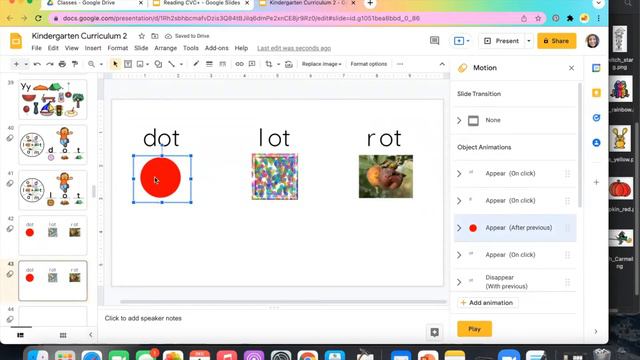The image size is (640, 360).
Task: Select the text box tool
Action: pyautogui.click(x=128, y=64)
